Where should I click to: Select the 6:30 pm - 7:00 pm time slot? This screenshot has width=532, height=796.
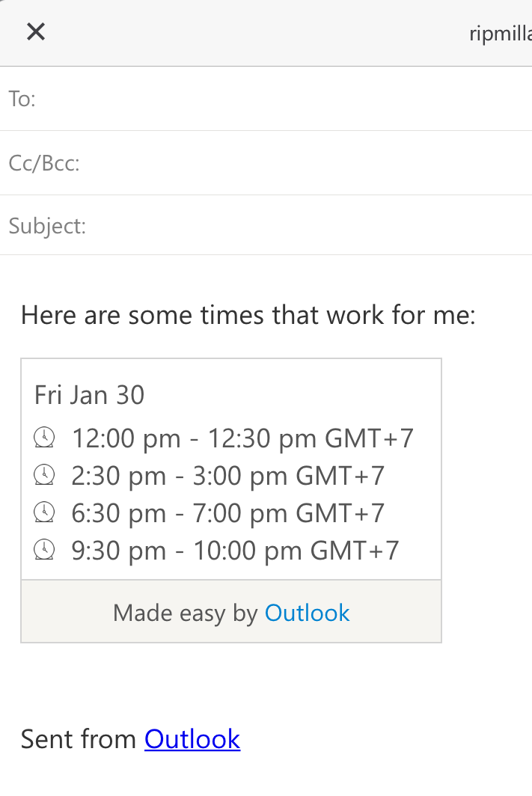point(227,512)
